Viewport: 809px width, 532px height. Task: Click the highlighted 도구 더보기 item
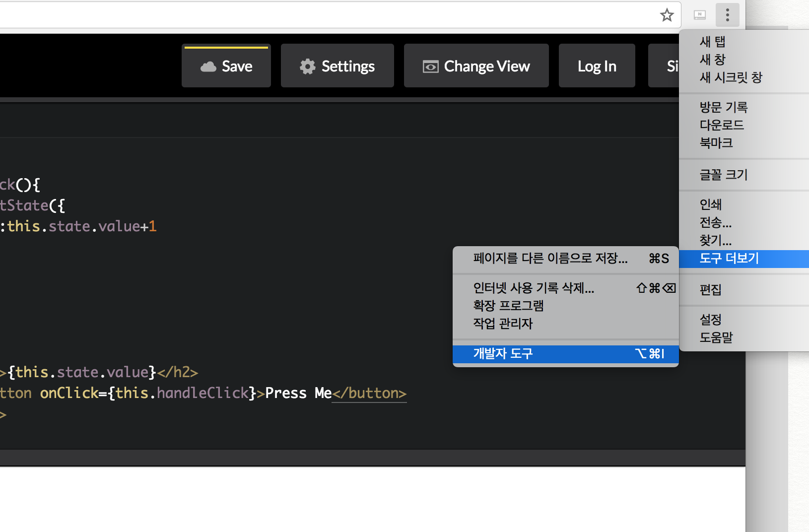click(x=744, y=259)
